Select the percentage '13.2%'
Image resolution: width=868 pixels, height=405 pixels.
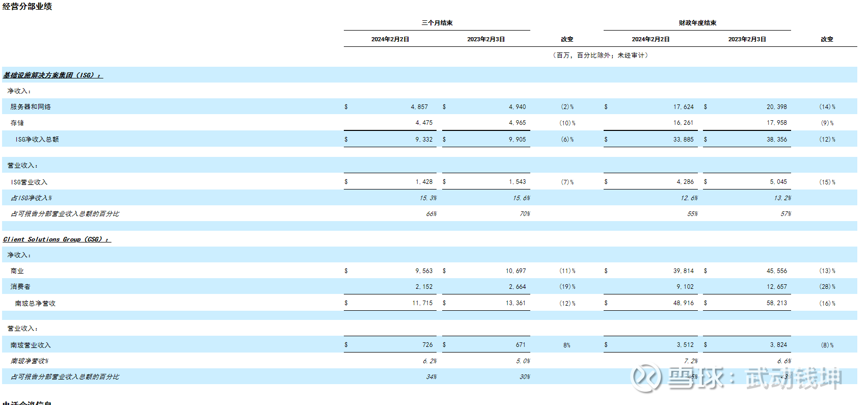(x=782, y=198)
